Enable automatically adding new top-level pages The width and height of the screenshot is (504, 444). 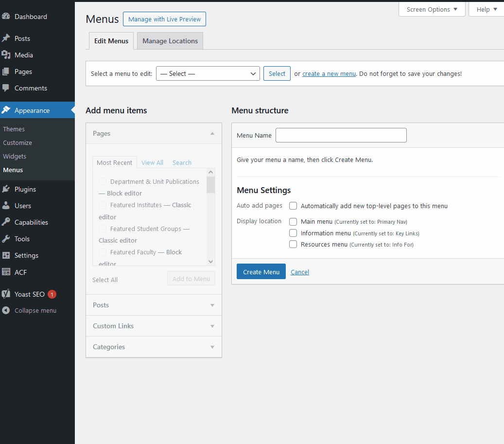pos(293,206)
